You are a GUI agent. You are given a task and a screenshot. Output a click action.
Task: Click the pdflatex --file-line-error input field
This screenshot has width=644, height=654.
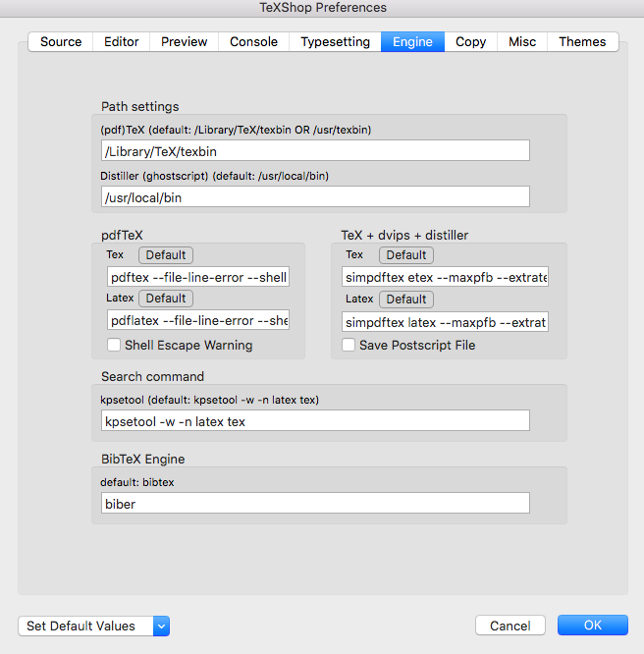pyautogui.click(x=198, y=320)
